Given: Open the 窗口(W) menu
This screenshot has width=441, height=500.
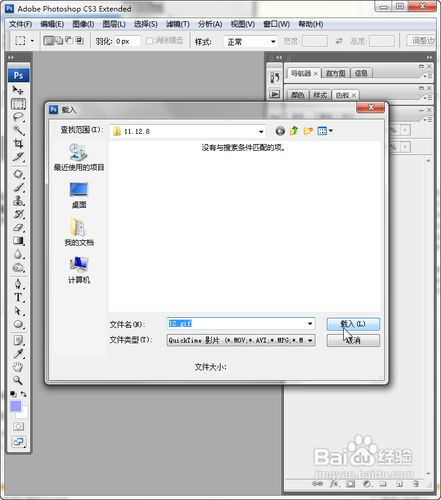Looking at the screenshot, I should pos(277,24).
